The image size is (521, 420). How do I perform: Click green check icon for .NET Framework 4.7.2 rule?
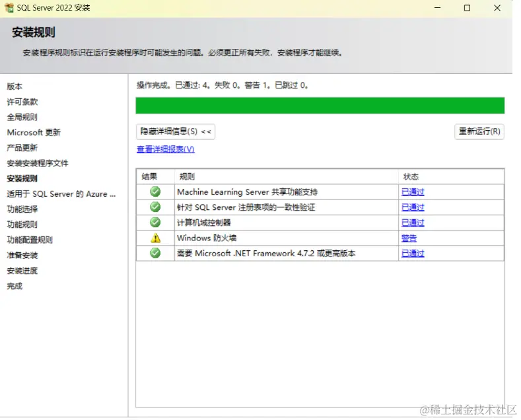pos(155,253)
